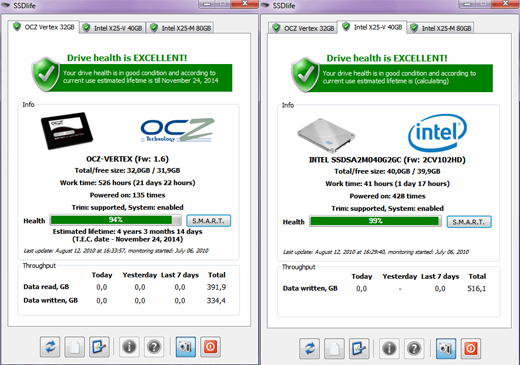520x365 pixels.
Task: Click total data read value 391,9
Action: coord(216,287)
